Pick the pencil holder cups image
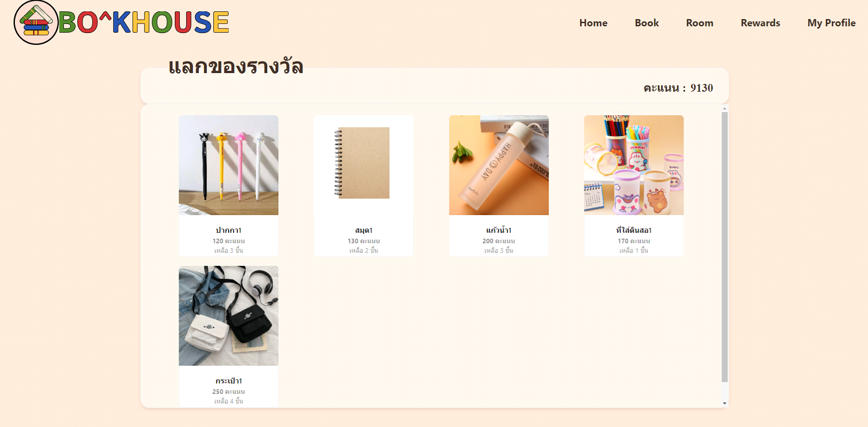 click(x=634, y=165)
